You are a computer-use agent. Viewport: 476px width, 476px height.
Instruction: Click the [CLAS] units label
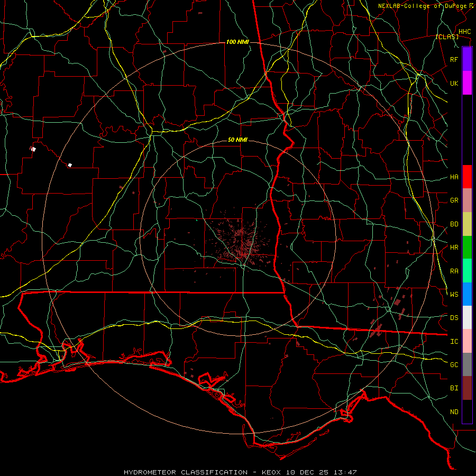pos(447,37)
